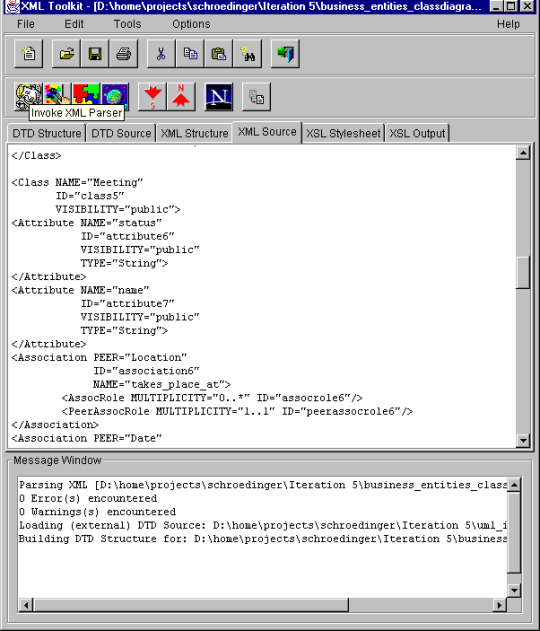The height and width of the screenshot is (631, 540).
Task: Switch to DTD Structure tab
Action: (47, 133)
